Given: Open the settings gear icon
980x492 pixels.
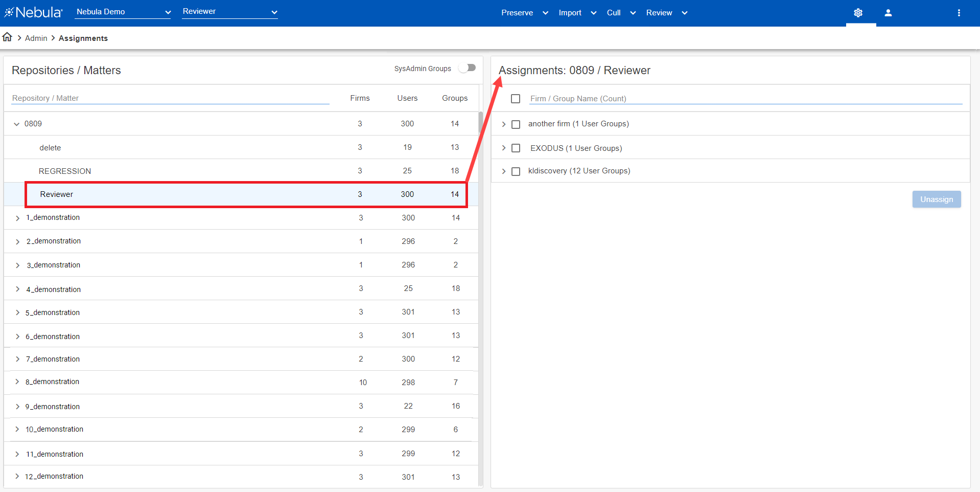Looking at the screenshot, I should 858,13.
